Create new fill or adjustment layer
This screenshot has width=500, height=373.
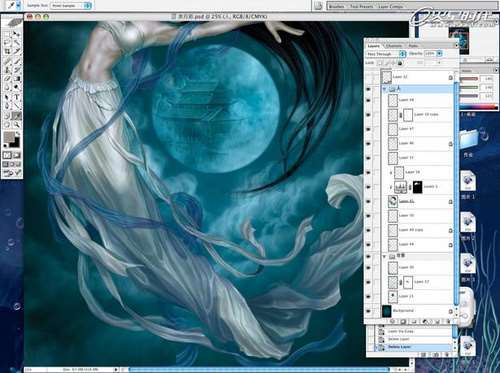(425, 322)
